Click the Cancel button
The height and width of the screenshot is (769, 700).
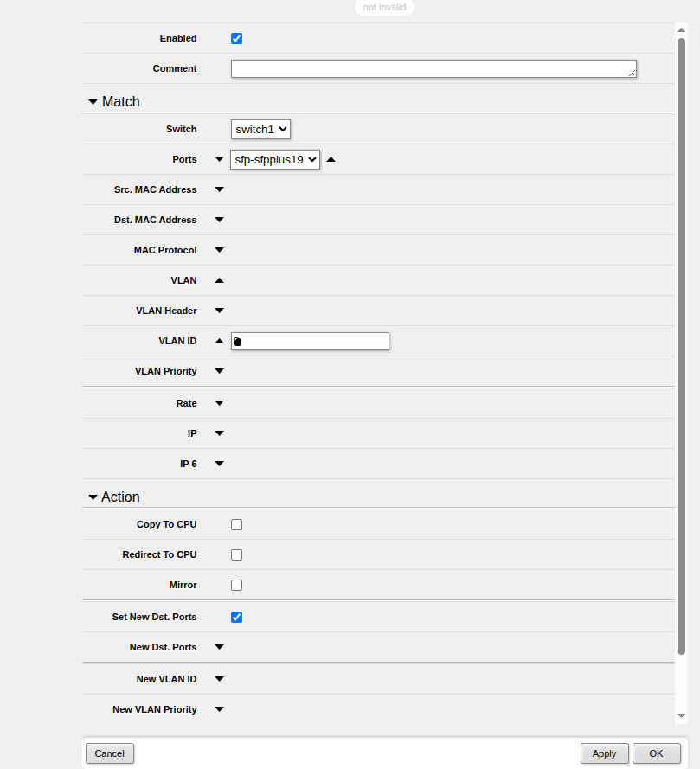point(109,753)
